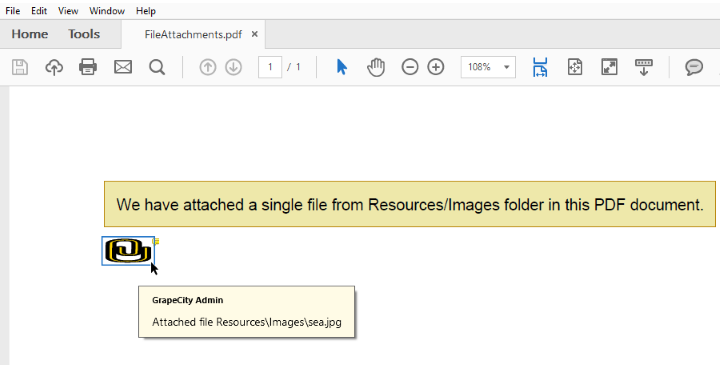Choose the Selection arrow tool
The height and width of the screenshot is (365, 720).
[342, 67]
